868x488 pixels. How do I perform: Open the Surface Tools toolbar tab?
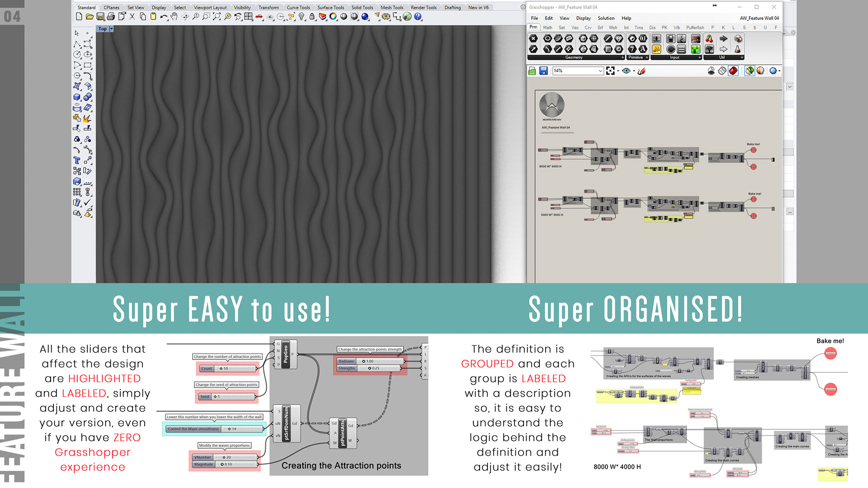330,8
